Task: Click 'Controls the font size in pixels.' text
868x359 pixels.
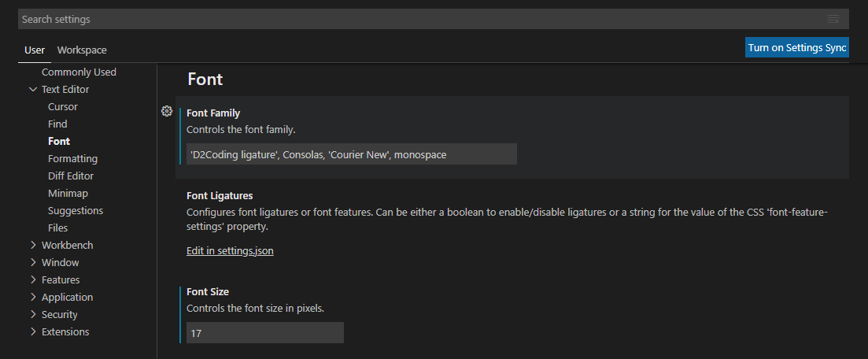Action: tap(255, 308)
